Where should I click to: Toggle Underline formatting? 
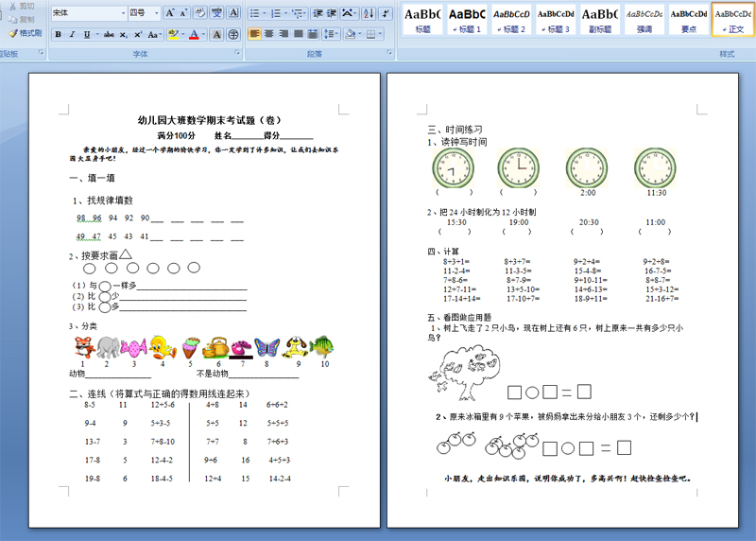(x=87, y=34)
